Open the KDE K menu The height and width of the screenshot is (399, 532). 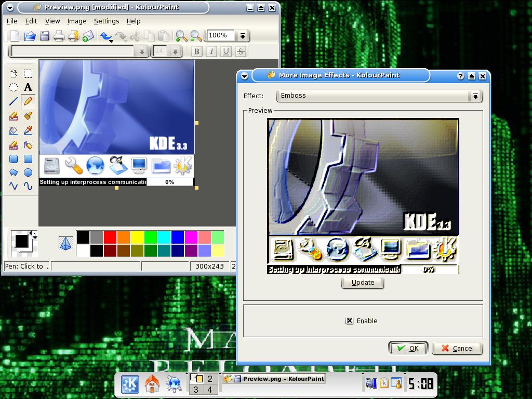click(130, 384)
